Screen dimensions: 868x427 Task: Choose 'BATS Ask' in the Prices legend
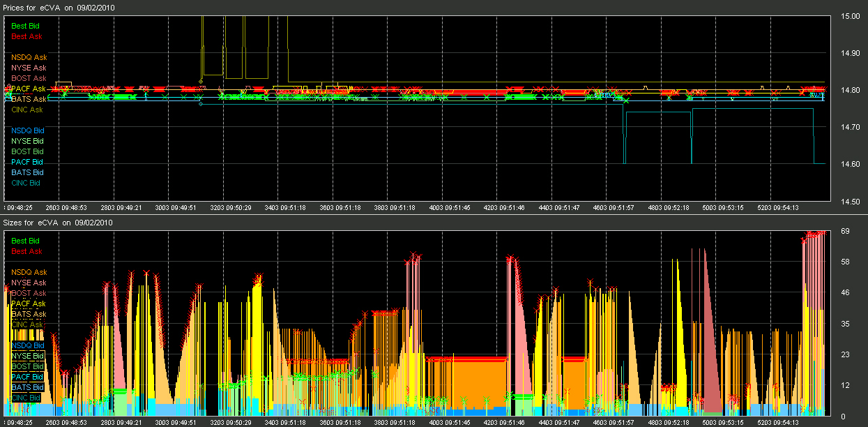[x=29, y=99]
